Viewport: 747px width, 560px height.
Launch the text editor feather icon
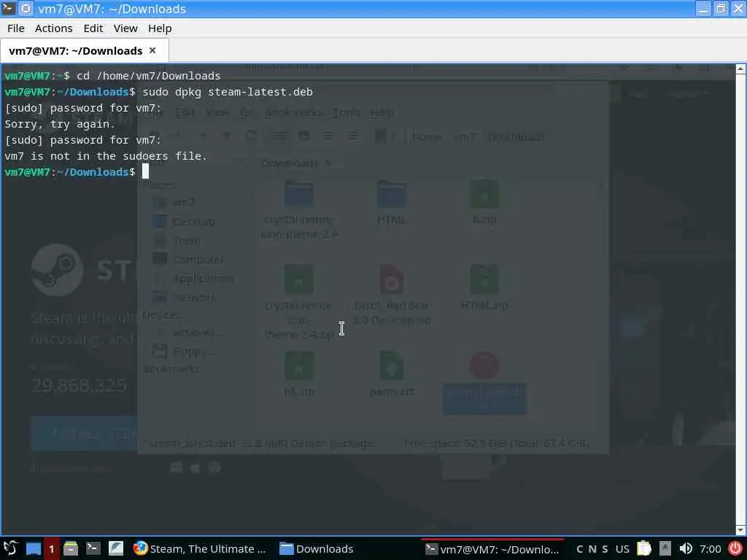[x=116, y=548]
